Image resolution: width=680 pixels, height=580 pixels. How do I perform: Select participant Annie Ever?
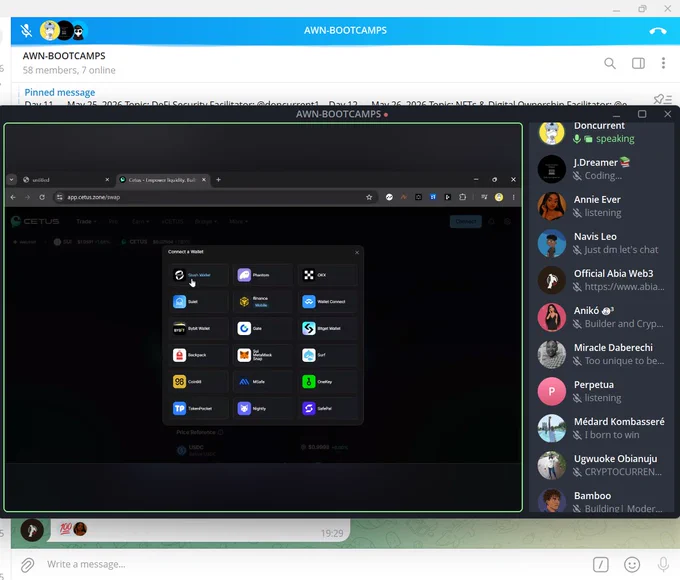602,206
